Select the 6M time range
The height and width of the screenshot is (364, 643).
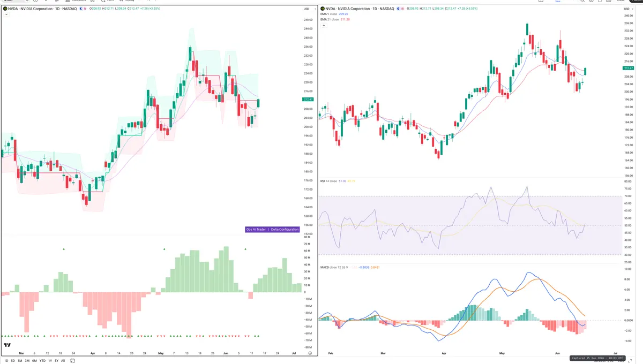[34, 361]
